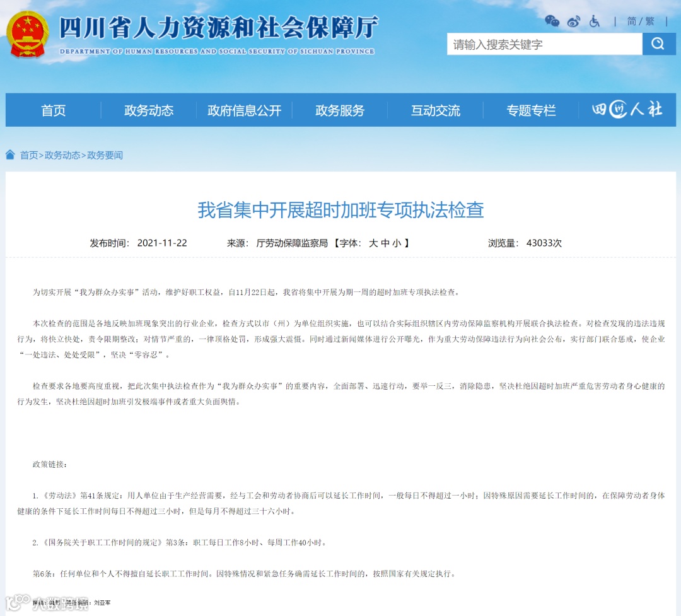Click the publish date 2021-11-22
This screenshot has height=616, width=681.
(162, 243)
